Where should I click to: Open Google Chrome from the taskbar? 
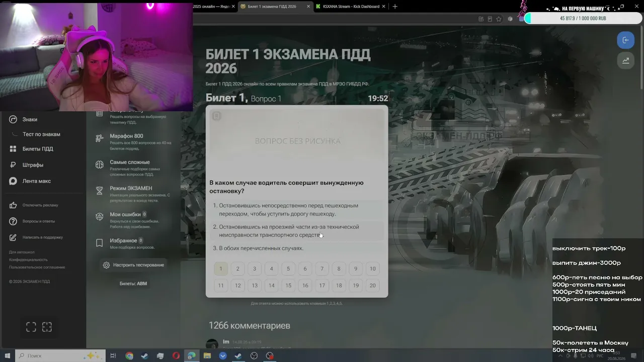(129, 355)
